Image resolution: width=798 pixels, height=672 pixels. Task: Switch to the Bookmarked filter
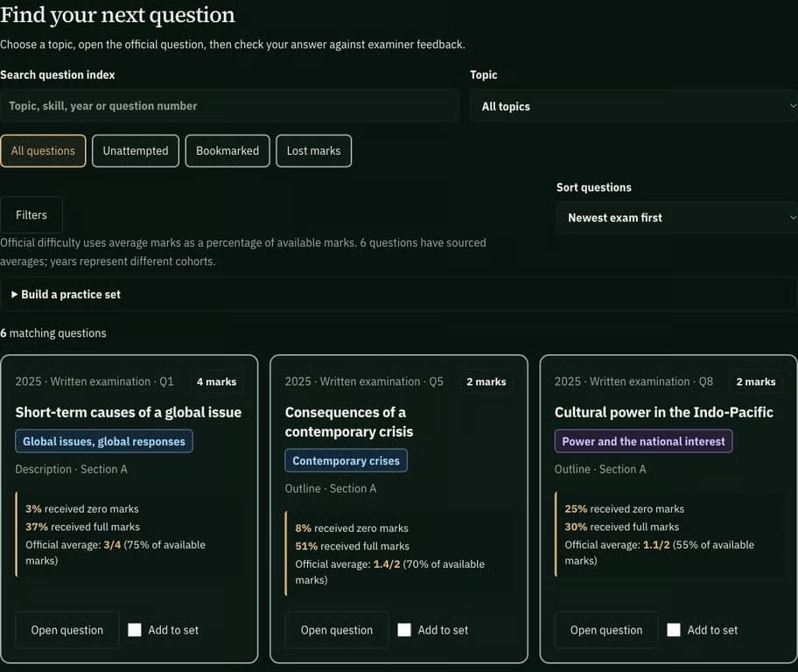click(227, 150)
